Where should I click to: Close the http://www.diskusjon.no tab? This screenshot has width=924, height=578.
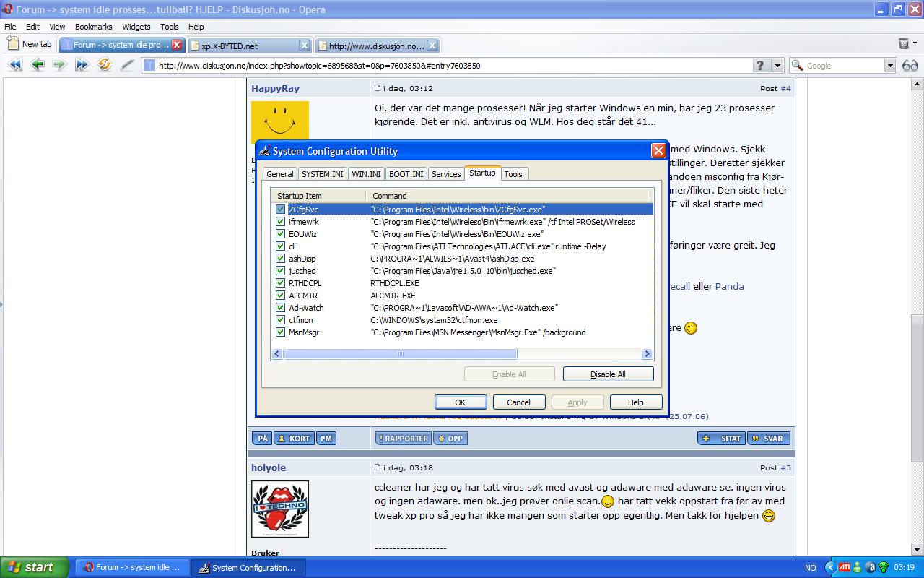point(432,46)
